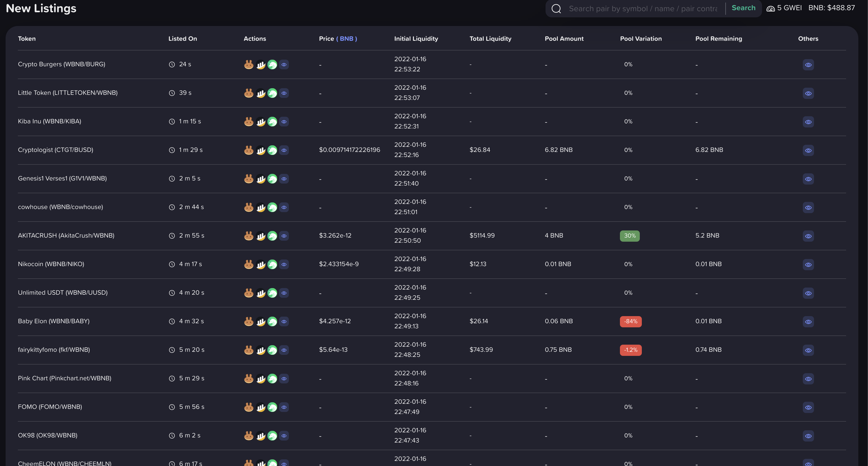Open chart icon for Pink Chart row
The width and height of the screenshot is (868, 466).
tap(261, 378)
